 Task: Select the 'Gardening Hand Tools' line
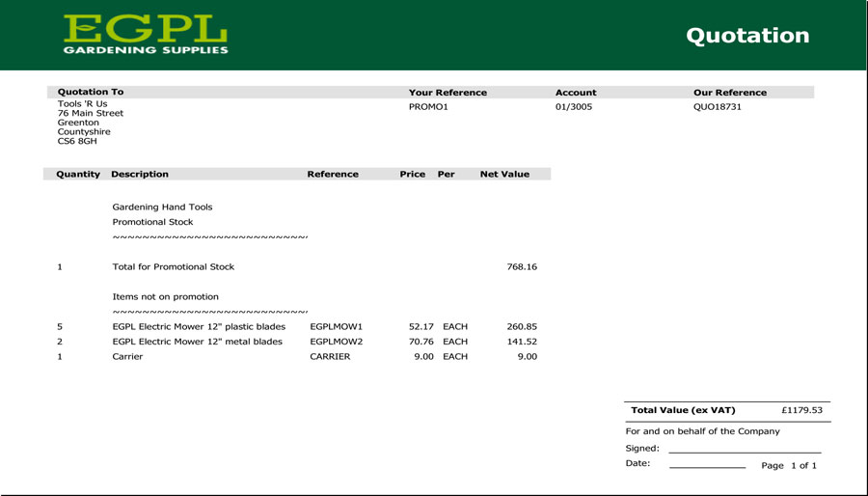pyautogui.click(x=162, y=207)
